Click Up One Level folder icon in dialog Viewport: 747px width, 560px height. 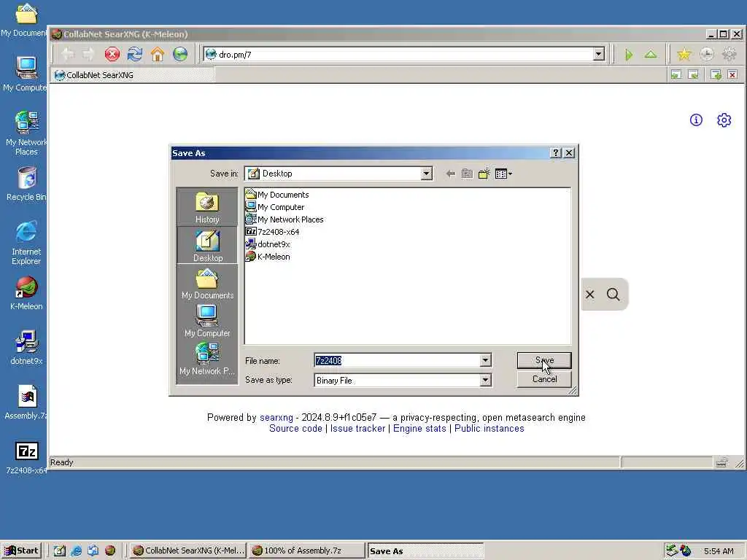[467, 174]
